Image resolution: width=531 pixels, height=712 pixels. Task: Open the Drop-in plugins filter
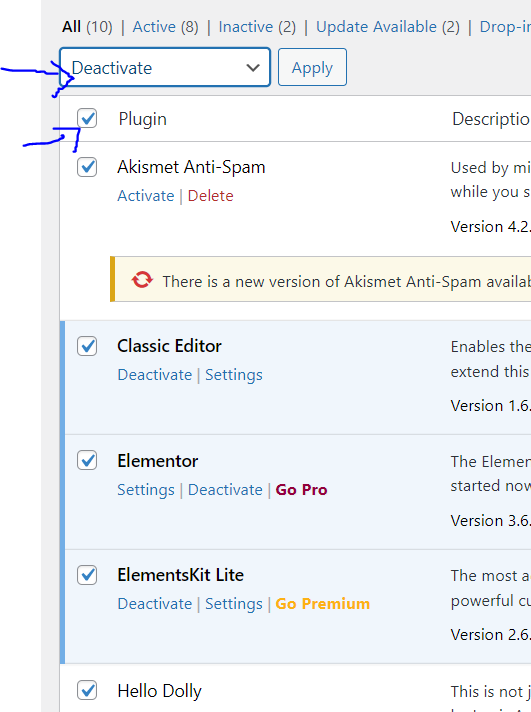coord(505,27)
